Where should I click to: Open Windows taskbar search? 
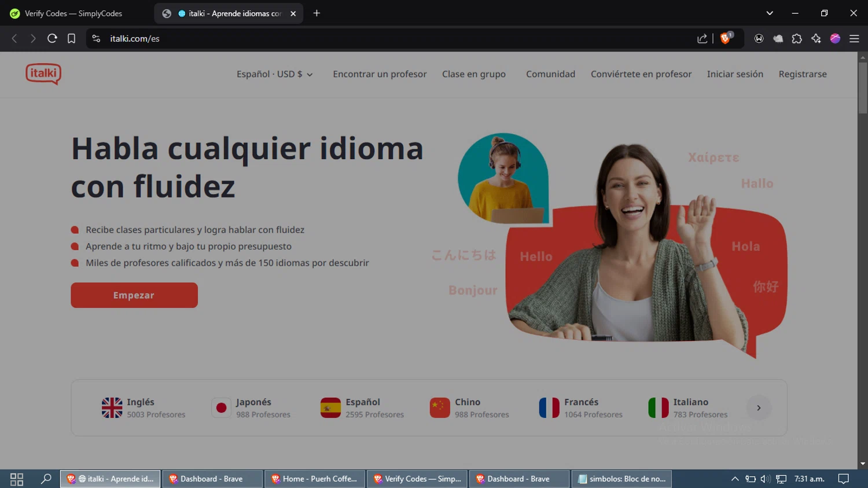click(46, 479)
